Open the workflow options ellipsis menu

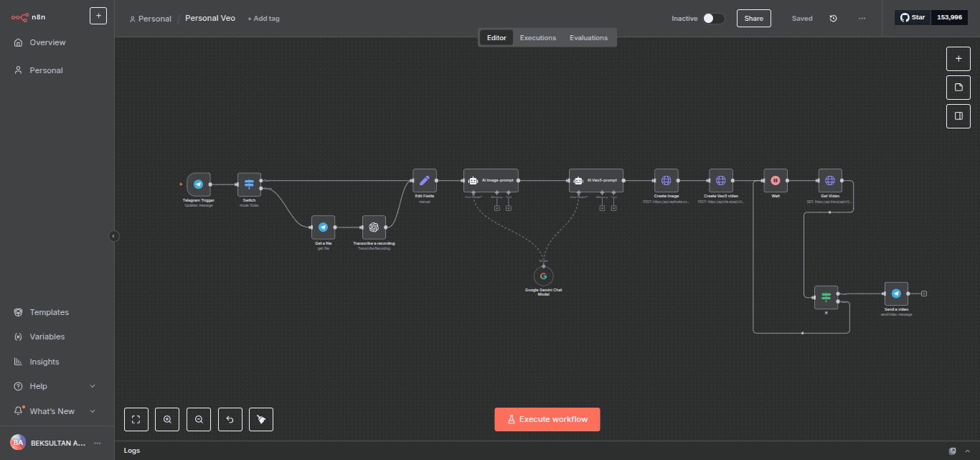(x=862, y=19)
